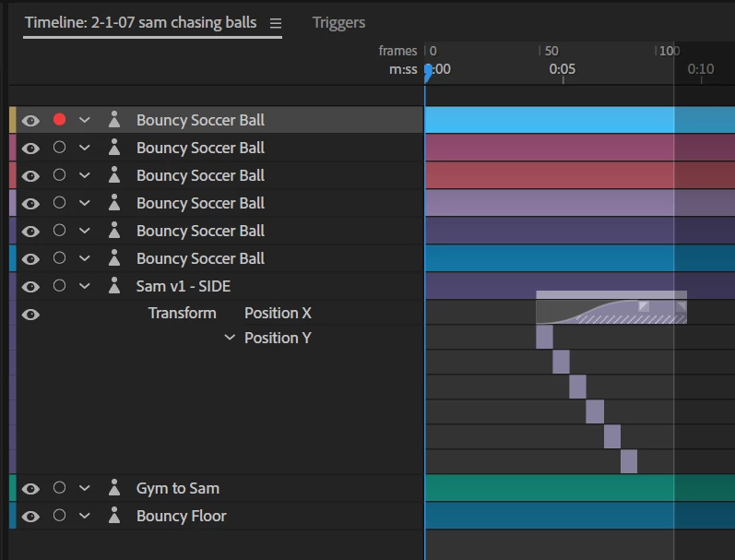Screen dimensions: 735x560
Task: Select the Timeline: 2-1-07 sam chasing balls tab
Action: point(140,22)
